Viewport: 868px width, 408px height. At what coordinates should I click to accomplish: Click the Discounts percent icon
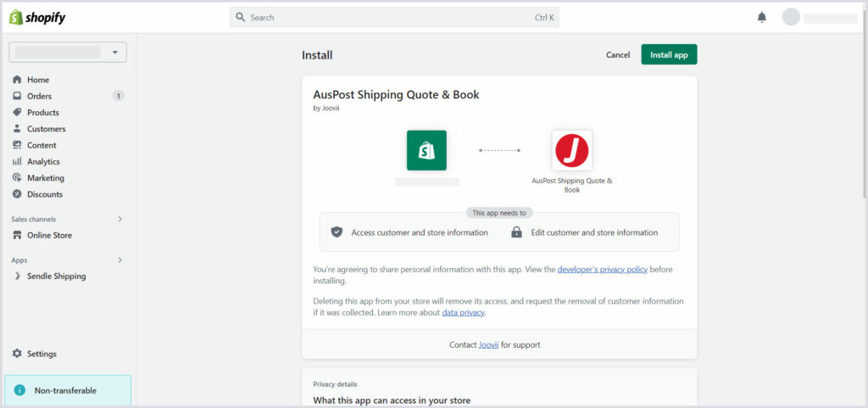[17, 194]
